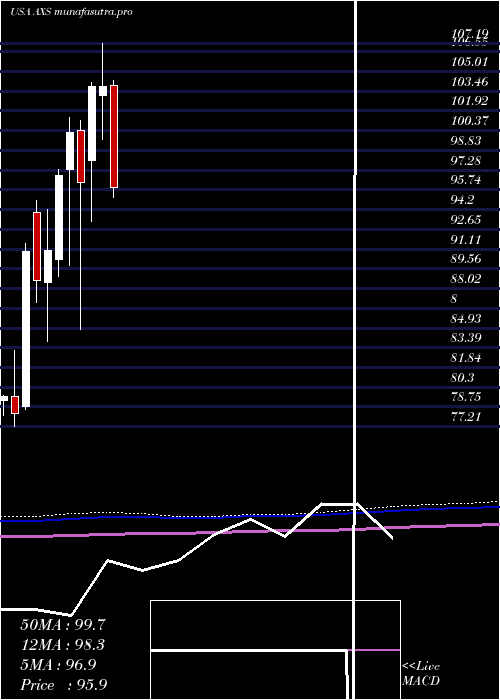Click the 94.2 price axis label

tap(463, 200)
